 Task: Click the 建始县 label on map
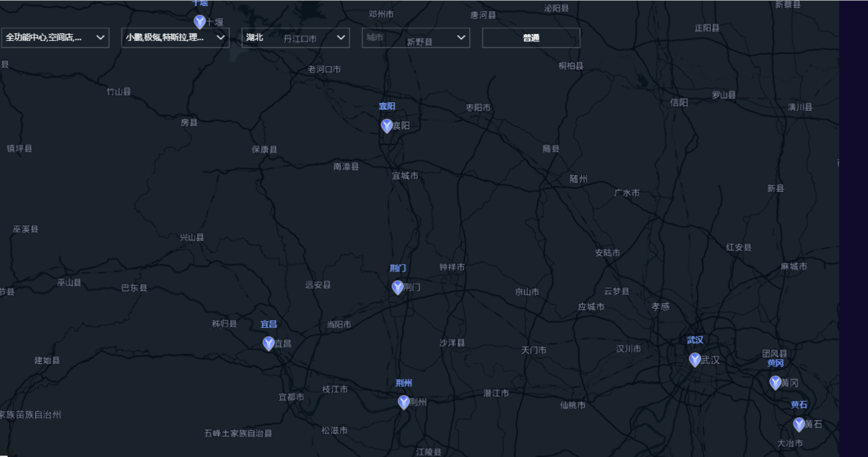tap(48, 360)
